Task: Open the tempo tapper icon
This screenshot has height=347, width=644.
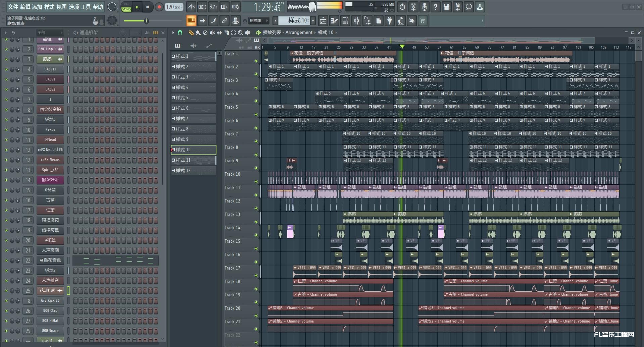Action: click(401, 21)
